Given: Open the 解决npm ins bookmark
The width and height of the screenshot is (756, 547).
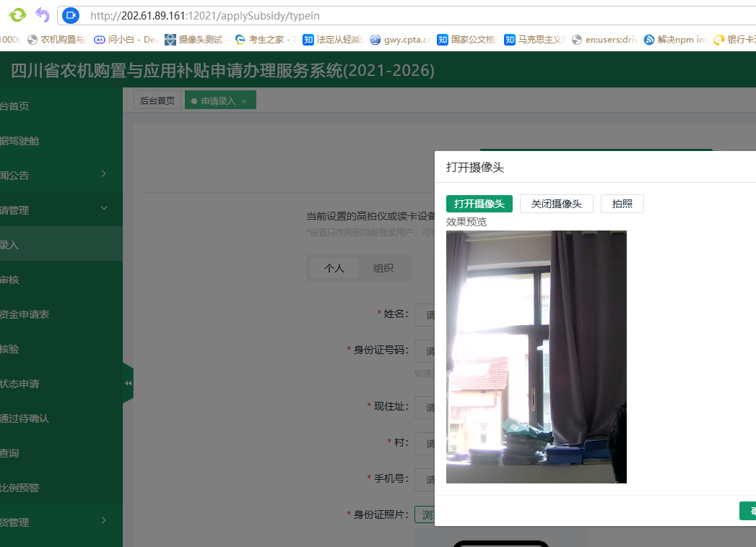Looking at the screenshot, I should pos(675,40).
